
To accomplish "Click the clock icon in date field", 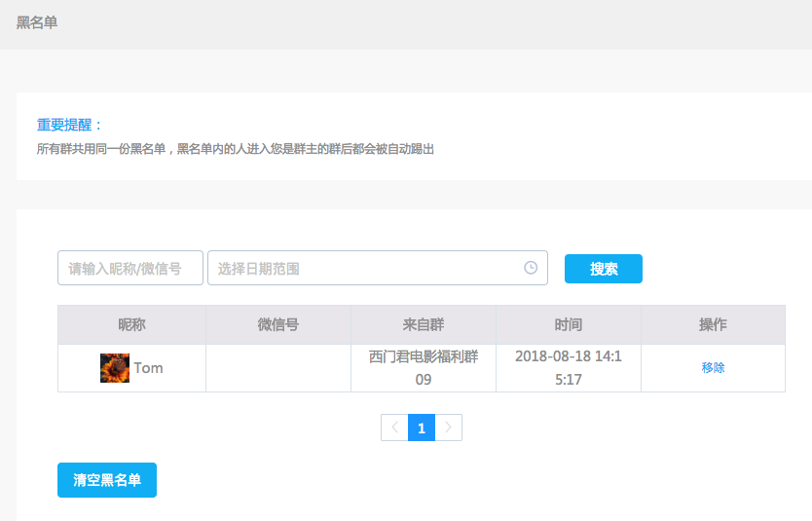I will [531, 268].
